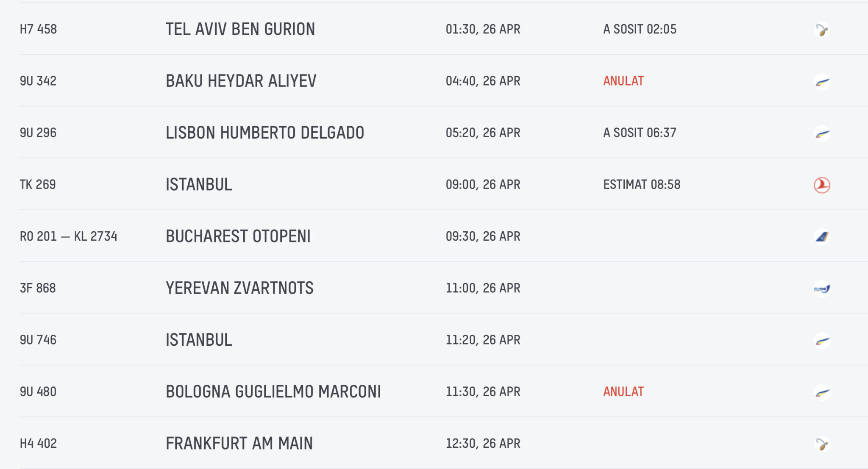Click the airline logo for Frankfurt flight H4 402
The image size is (868, 469).
(822, 444)
